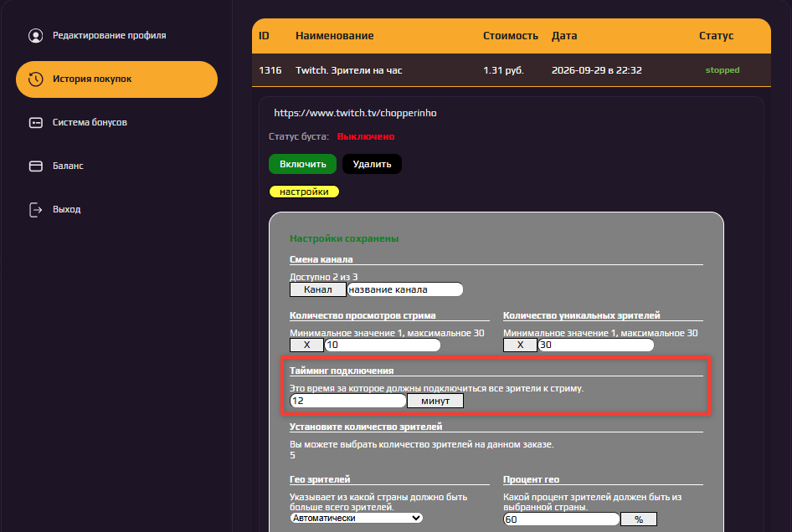Click the Установите количество зрителей heading

click(366, 427)
